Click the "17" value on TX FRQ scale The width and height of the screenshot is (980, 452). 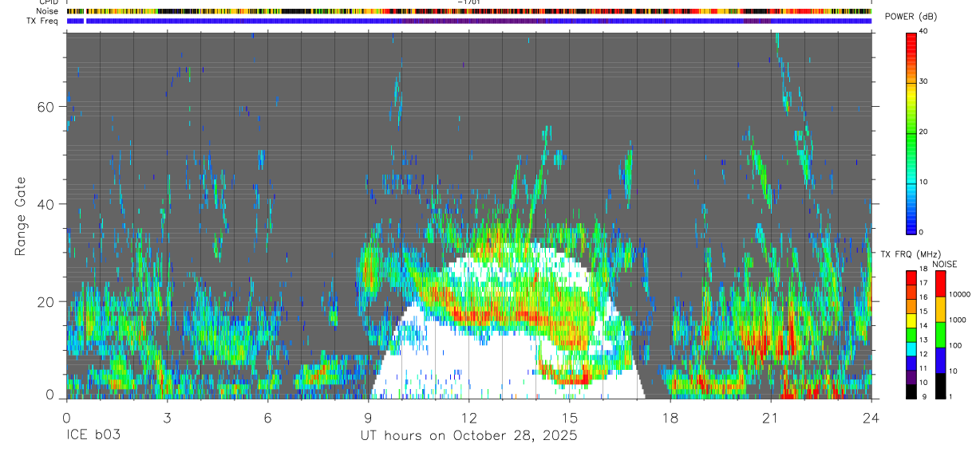923,283
